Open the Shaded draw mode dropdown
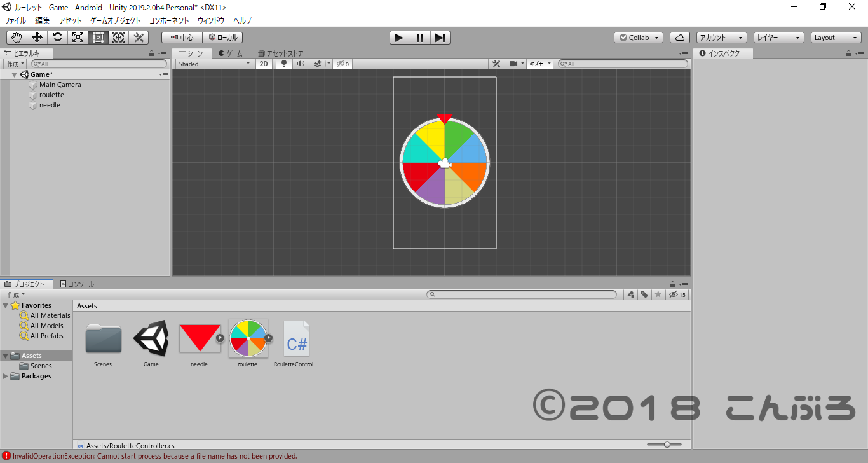The image size is (868, 463). click(x=213, y=64)
